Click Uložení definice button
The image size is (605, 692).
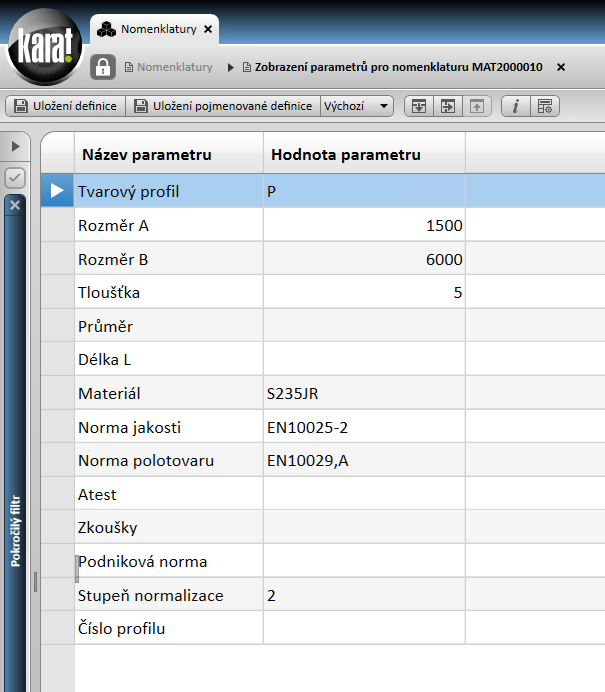66,106
